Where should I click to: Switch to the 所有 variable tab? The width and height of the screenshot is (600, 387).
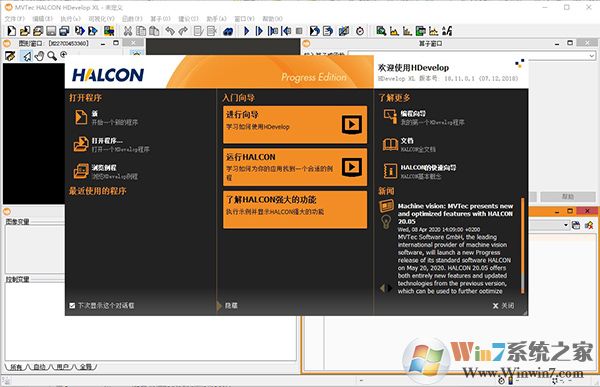pos(16,367)
